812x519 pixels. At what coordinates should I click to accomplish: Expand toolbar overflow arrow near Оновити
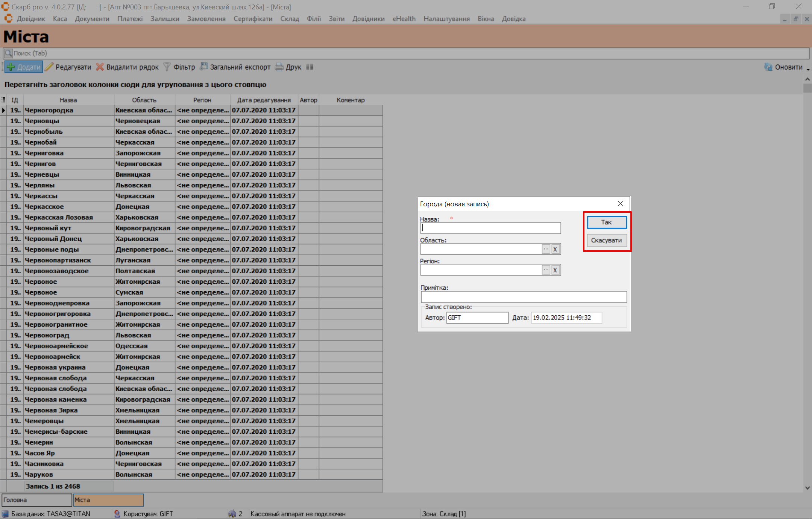click(x=808, y=70)
